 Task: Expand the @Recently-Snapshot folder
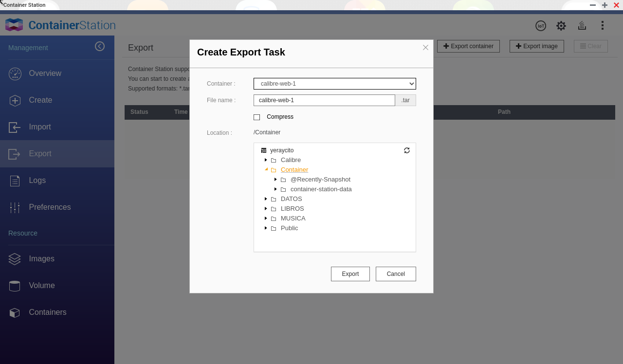(x=275, y=180)
